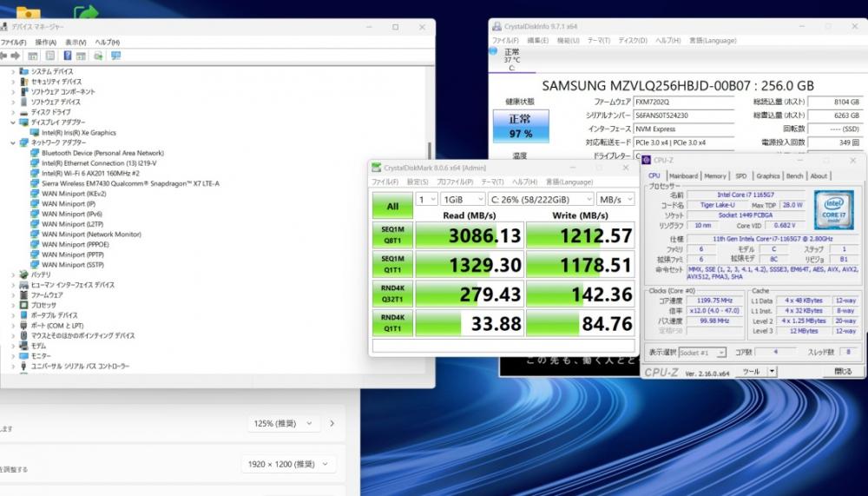Click the monitor category icon in Device Manager
The height and width of the screenshot is (496, 868).
pos(23,356)
